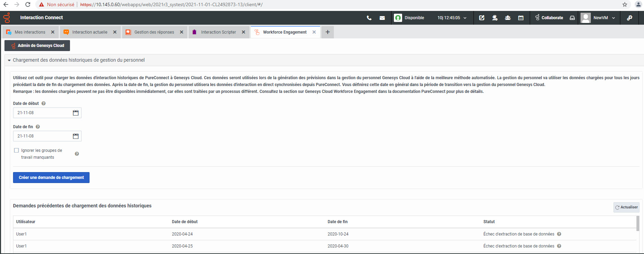This screenshot has height=254, width=644.
Task: Add a new tab with plus button
Action: click(x=328, y=32)
